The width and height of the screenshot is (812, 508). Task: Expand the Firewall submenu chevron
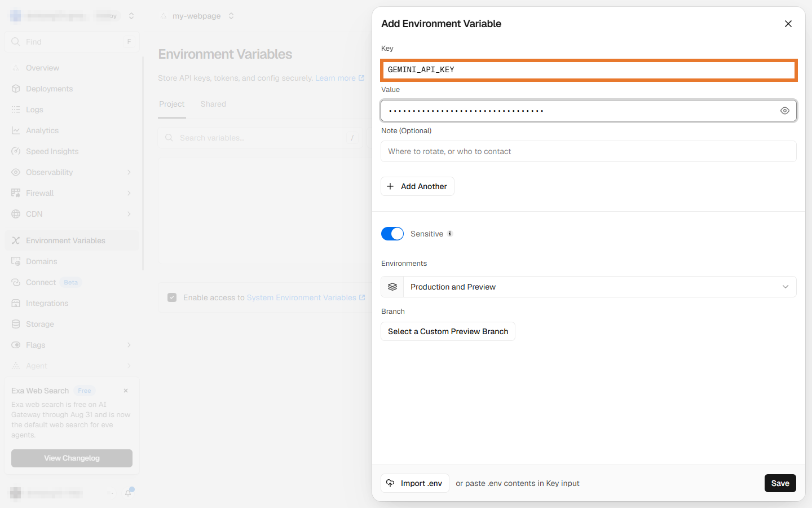[x=129, y=193]
